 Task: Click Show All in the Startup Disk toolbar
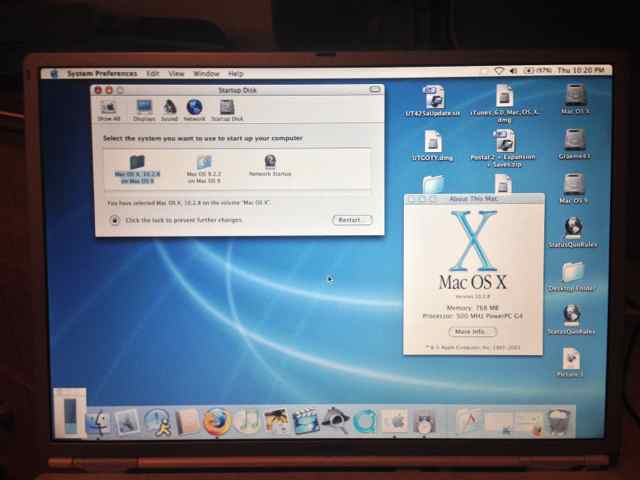[109, 111]
